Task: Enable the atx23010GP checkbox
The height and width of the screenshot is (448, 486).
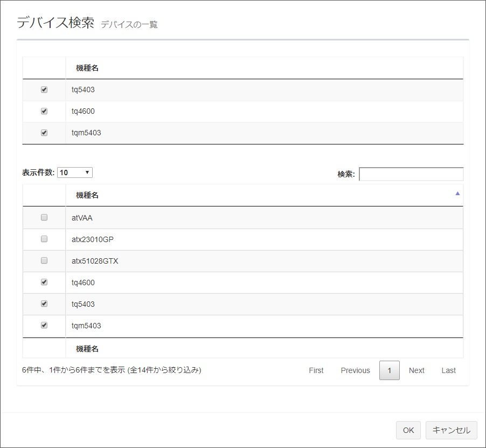Action: pyautogui.click(x=44, y=239)
